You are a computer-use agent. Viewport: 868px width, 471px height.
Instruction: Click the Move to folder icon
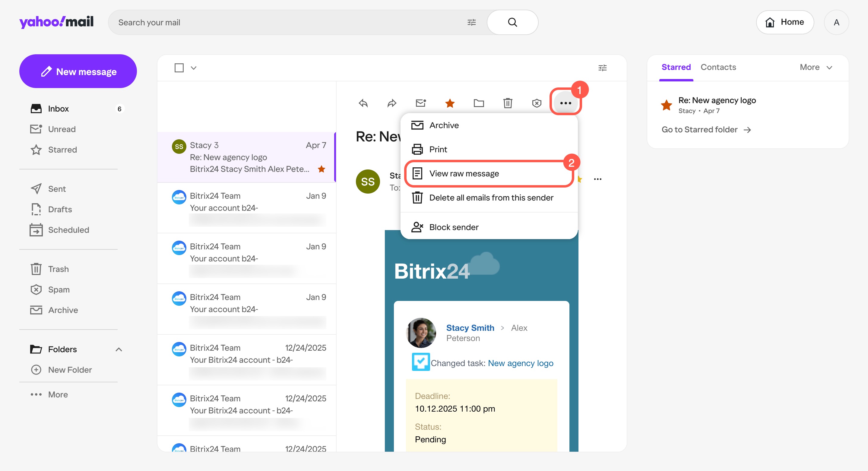pyautogui.click(x=478, y=103)
